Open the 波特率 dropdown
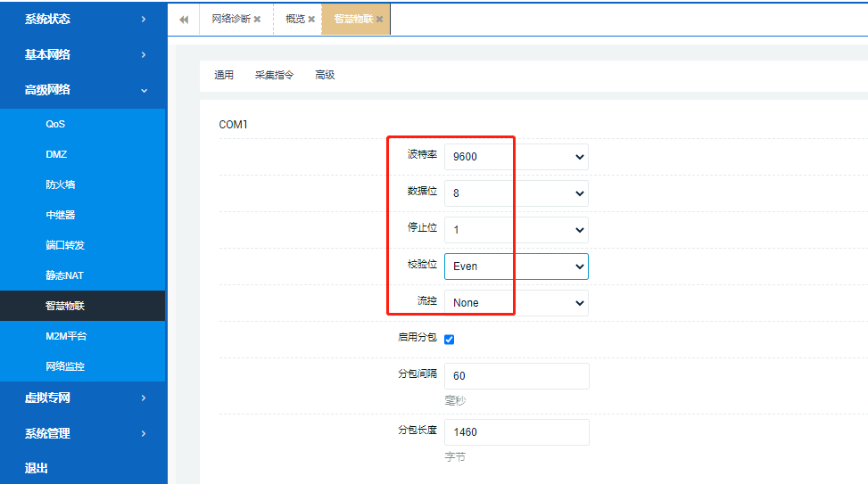The width and height of the screenshot is (868, 484). tap(516, 157)
